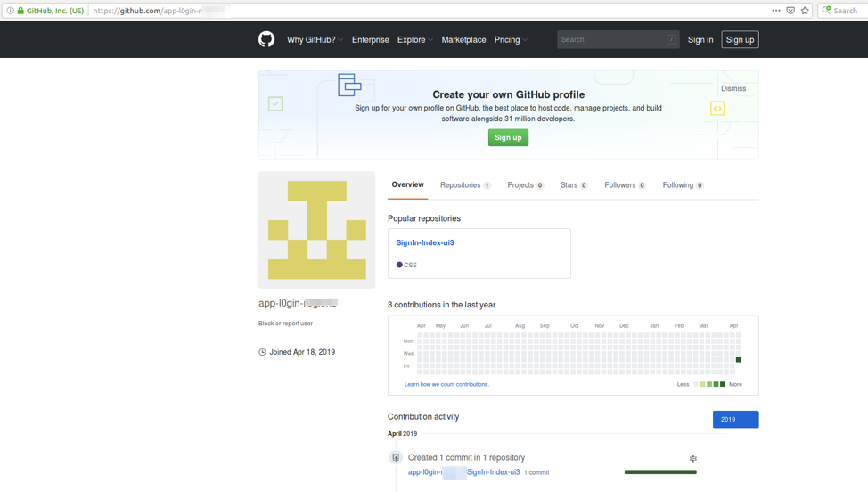Open the user's identicon avatar image
Image resolution: width=868 pixels, height=492 pixels.
316,230
